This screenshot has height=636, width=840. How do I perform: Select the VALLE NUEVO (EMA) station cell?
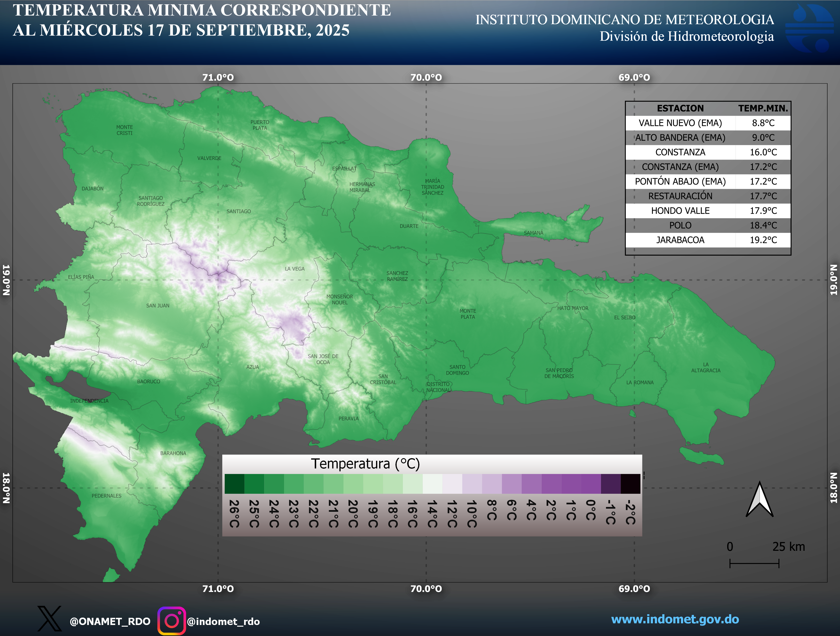pos(680,123)
